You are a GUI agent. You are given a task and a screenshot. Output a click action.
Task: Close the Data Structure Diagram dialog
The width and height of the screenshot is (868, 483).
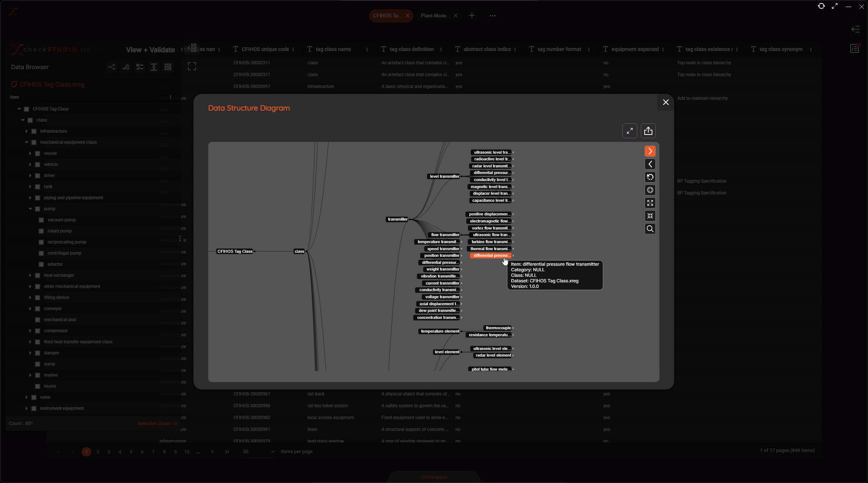[666, 102]
